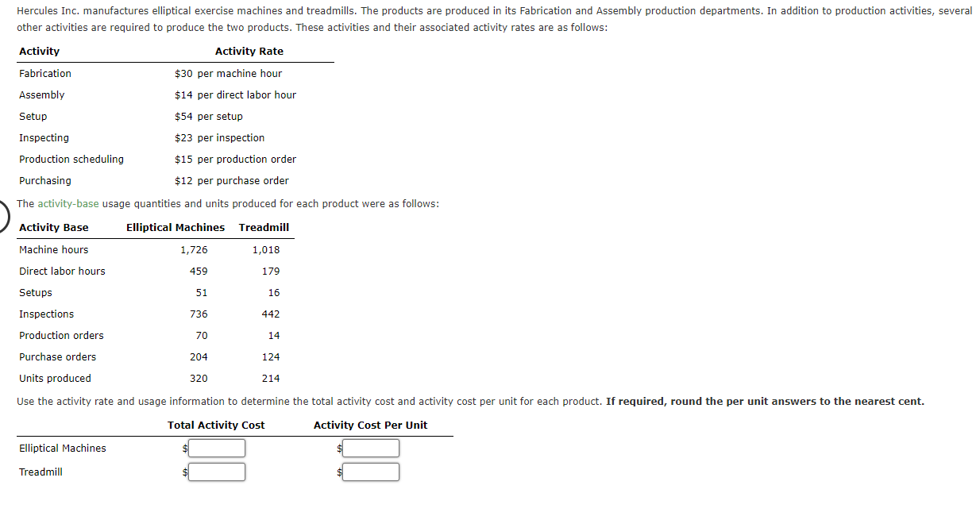Select the Units produced row label
980x520 pixels.
click(x=55, y=378)
